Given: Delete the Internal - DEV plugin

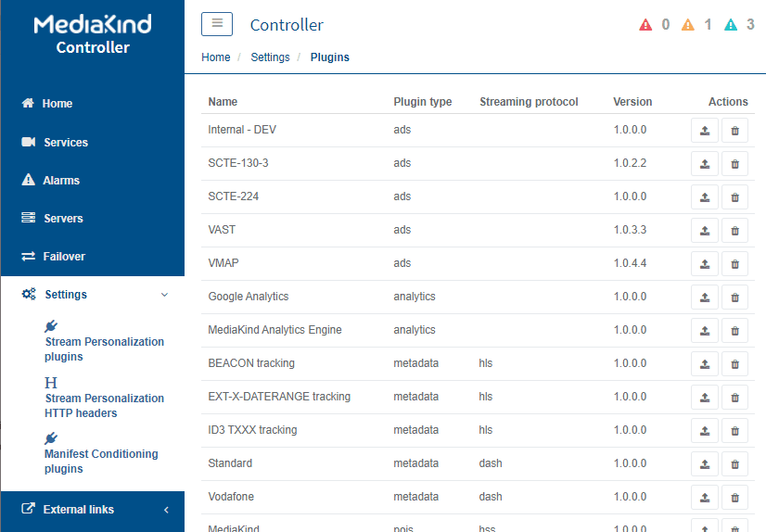Looking at the screenshot, I should click(x=734, y=131).
